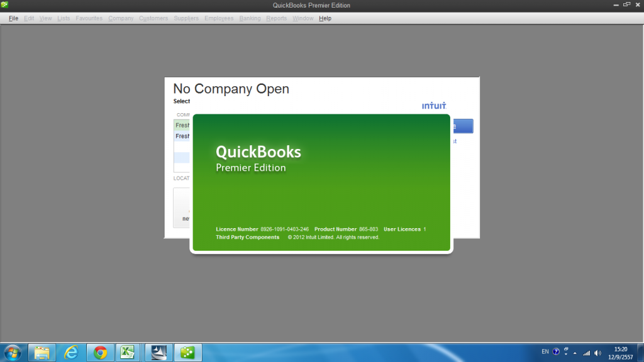The height and width of the screenshot is (362, 644).
Task: Open the Customers menu
Action: pyautogui.click(x=153, y=18)
